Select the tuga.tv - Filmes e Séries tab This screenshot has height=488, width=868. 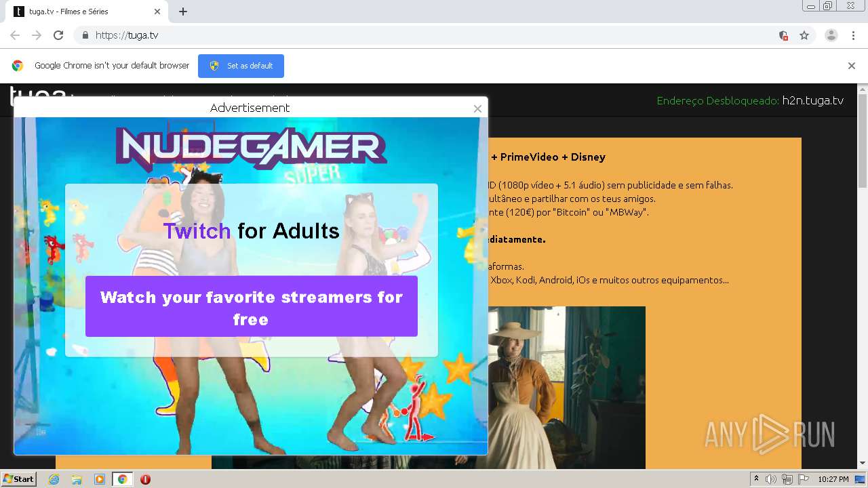tap(87, 12)
